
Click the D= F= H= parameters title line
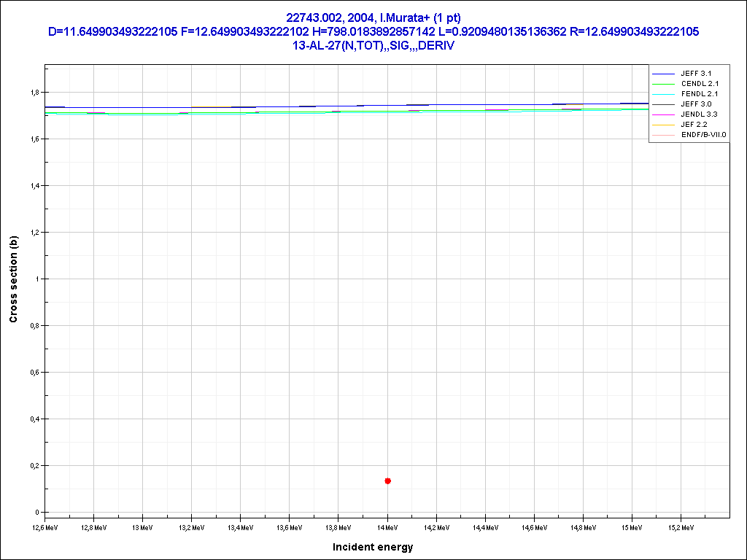[373, 31]
